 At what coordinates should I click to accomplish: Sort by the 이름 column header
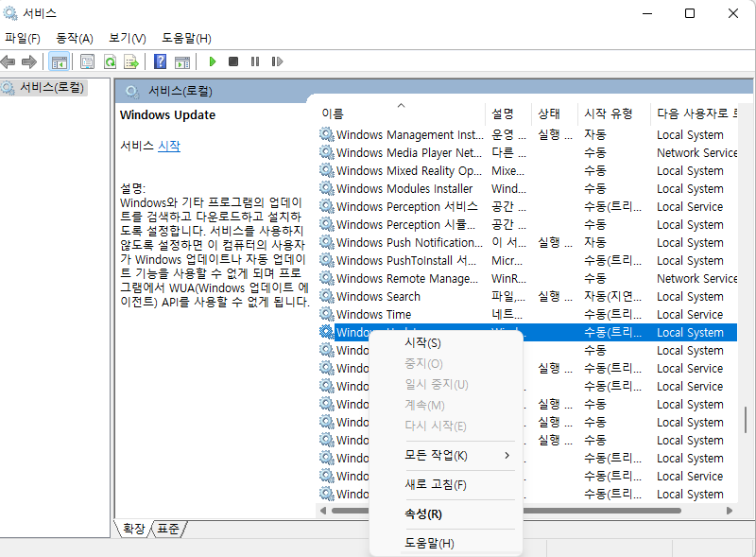coord(401,113)
